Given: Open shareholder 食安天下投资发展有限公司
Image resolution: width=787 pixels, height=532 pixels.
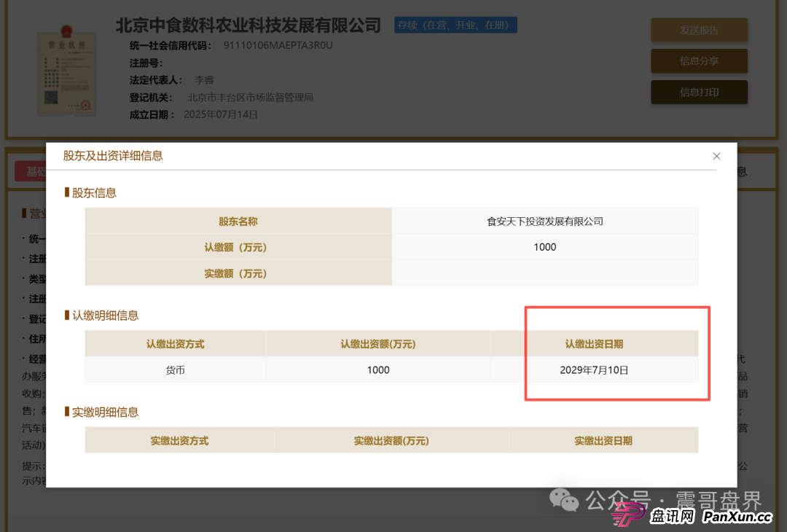Looking at the screenshot, I should pyautogui.click(x=544, y=220).
